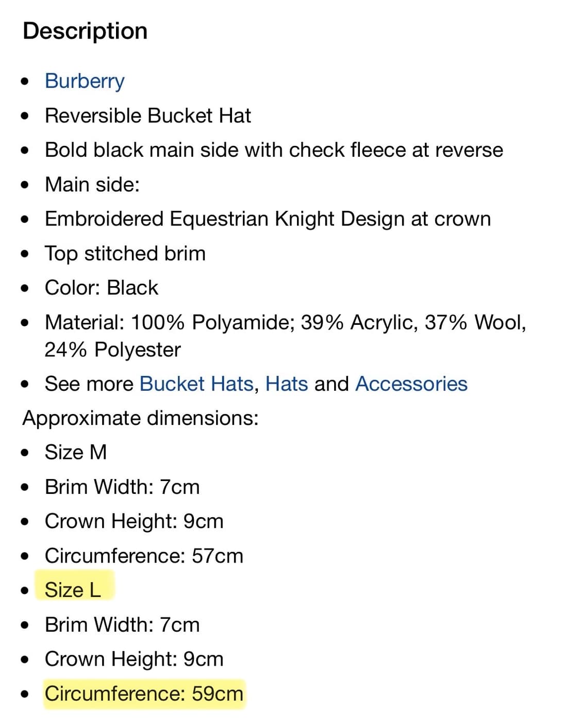Click highlighted Circumference: 59cm text

point(144,693)
